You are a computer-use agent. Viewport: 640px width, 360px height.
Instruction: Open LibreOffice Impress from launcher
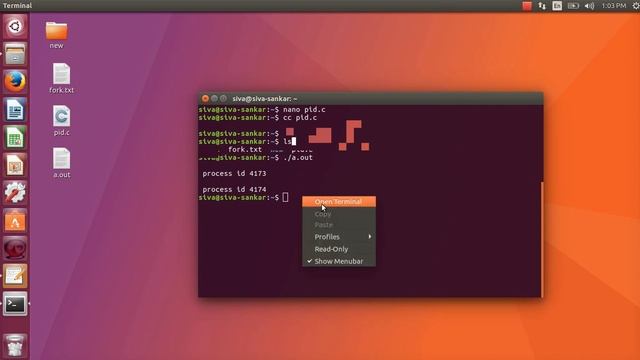tap(15, 165)
